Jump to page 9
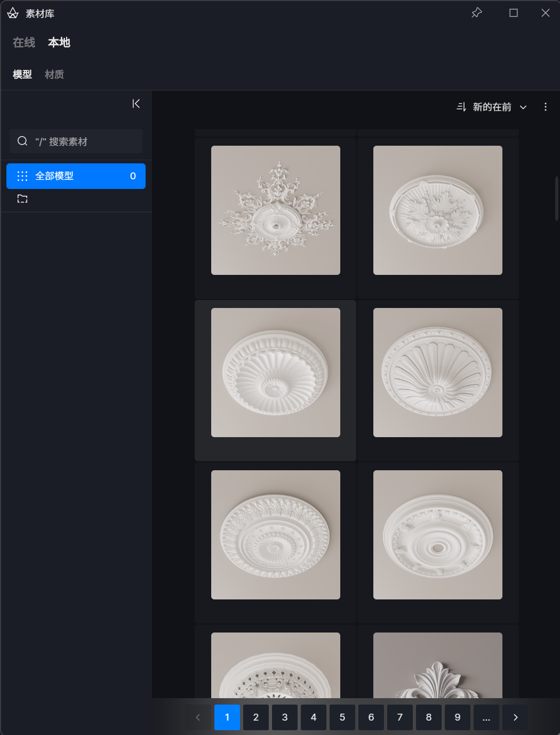The image size is (560, 735). (x=458, y=717)
